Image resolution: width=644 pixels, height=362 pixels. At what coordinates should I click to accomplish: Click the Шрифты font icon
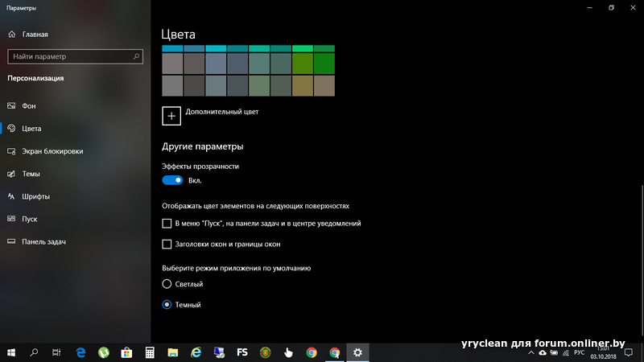[x=11, y=196]
